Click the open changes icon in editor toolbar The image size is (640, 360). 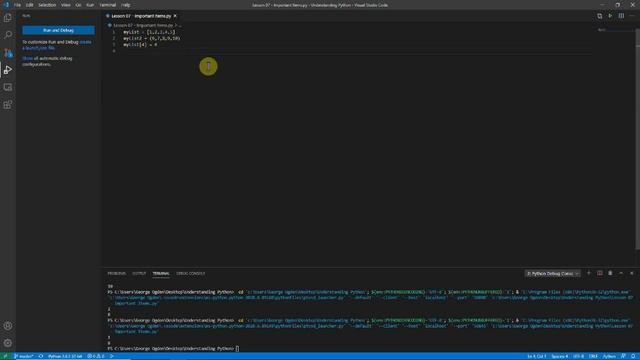click(599, 16)
